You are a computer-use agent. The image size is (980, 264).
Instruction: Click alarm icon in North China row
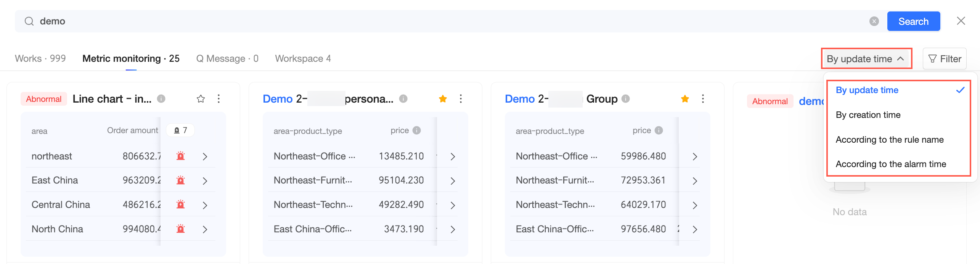click(x=181, y=229)
